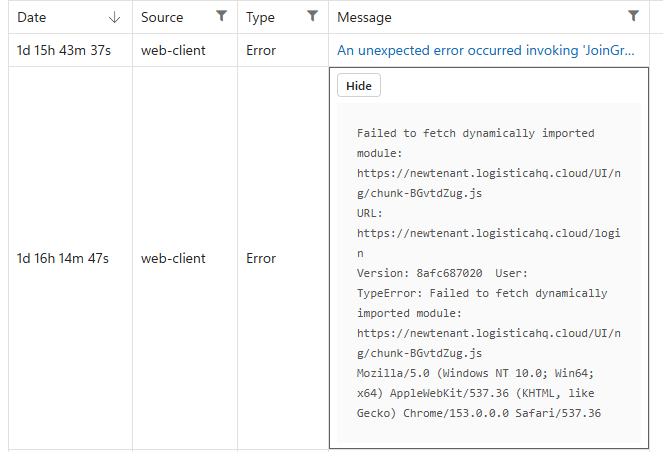Viewport: 663px width, 452px height.
Task: Click 'https://newtenant.logisticahq.cloud/logi' URL text
Action: pyautogui.click(x=489, y=233)
